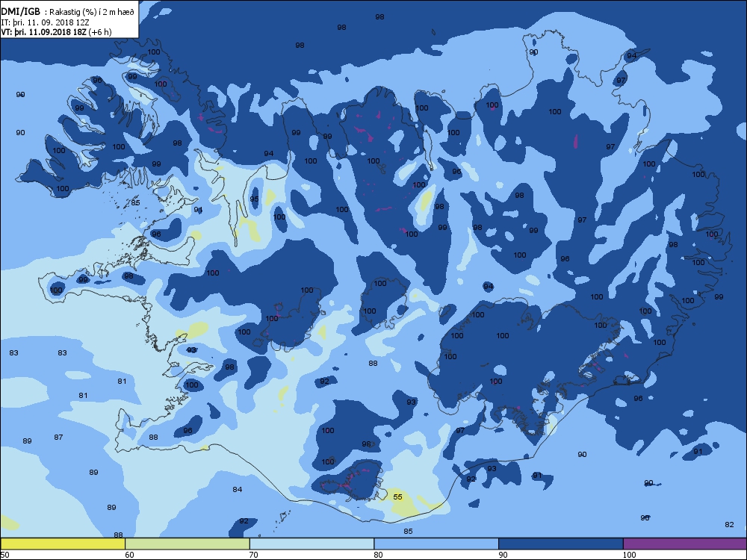Click the '50' legend scale label
Viewport: 747px width, 560px height.
4,554
